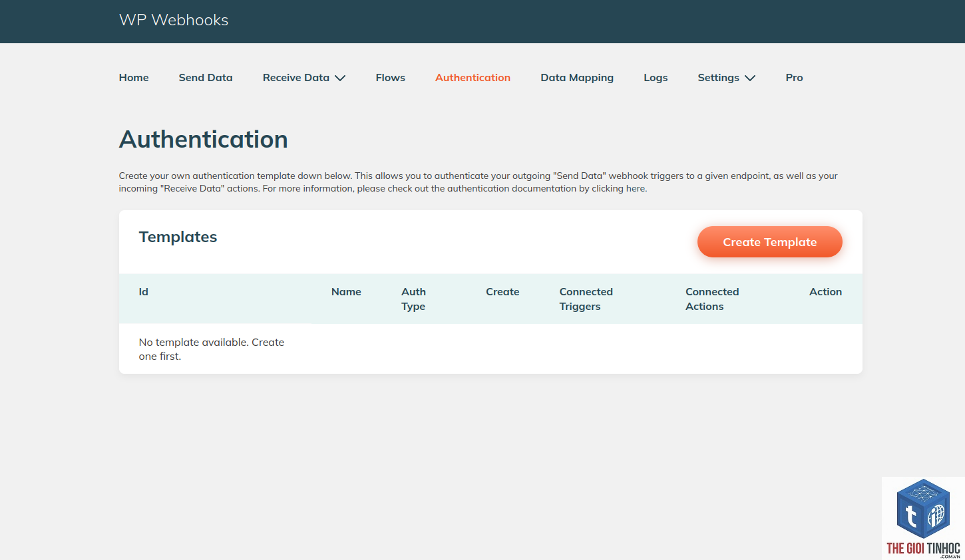Select the Authentication nav item

point(473,78)
